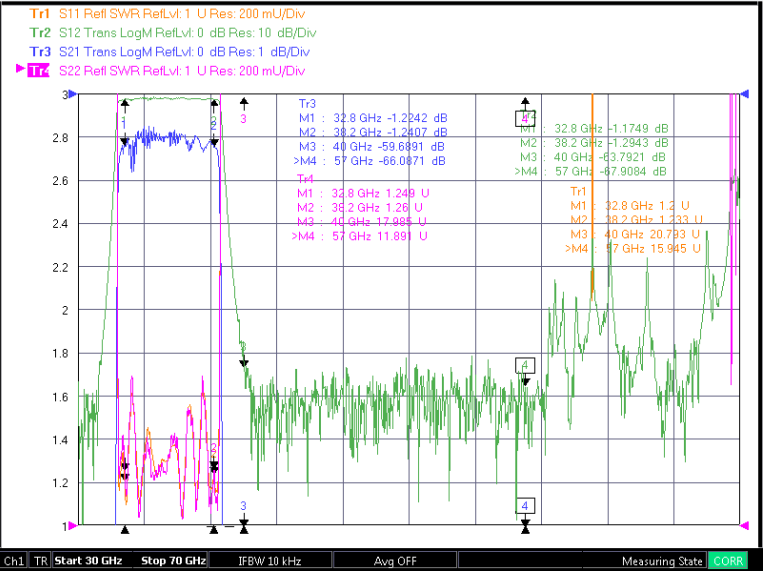Screen dimensions: 763x571
Task: Click blue reference triangle at top-left of grid
Action: point(73,93)
